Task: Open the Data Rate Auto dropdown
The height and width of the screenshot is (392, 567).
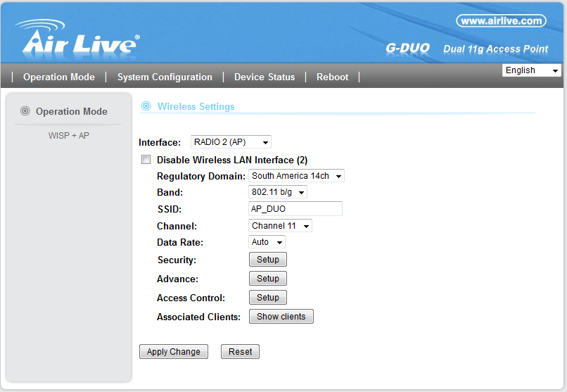Action: (267, 242)
